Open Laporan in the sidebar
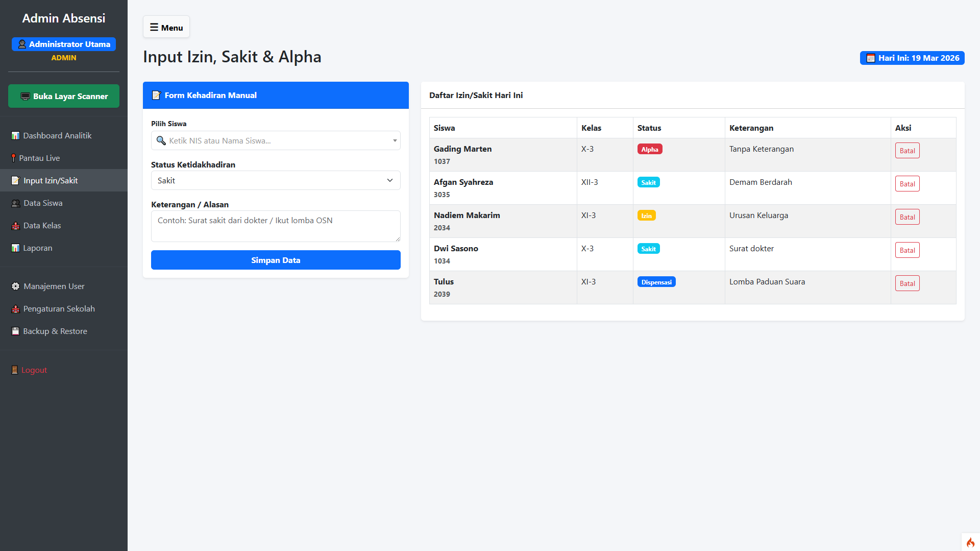This screenshot has height=551, width=980. 37,248
